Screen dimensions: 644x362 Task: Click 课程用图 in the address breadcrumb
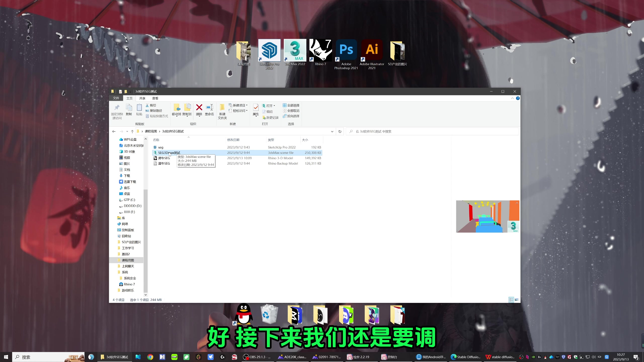(151, 131)
